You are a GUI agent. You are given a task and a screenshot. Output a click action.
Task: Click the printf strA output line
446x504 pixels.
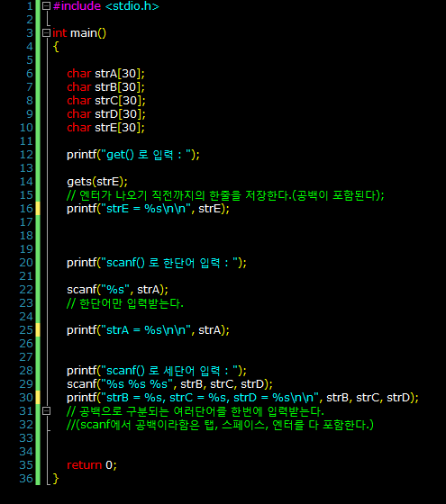[x=148, y=330]
